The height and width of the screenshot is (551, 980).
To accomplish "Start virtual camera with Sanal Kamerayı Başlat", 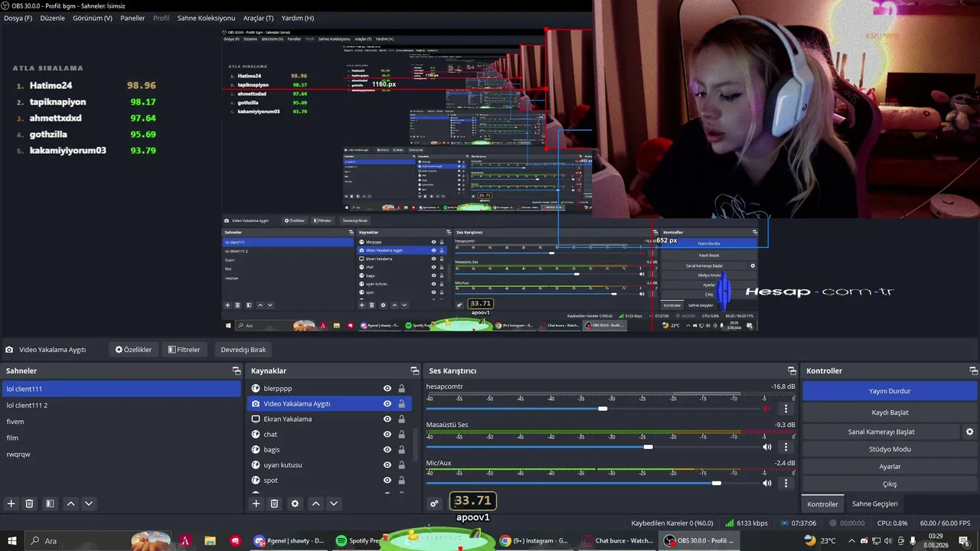I will click(881, 432).
